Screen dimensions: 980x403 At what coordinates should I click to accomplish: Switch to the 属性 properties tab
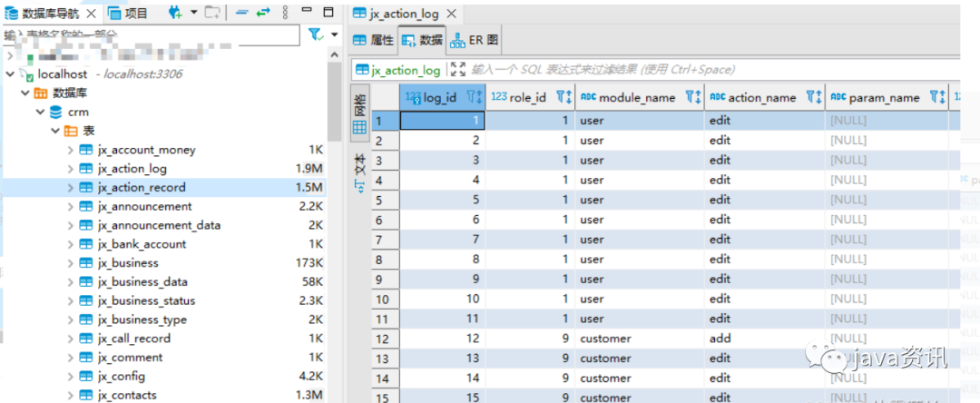click(x=374, y=40)
